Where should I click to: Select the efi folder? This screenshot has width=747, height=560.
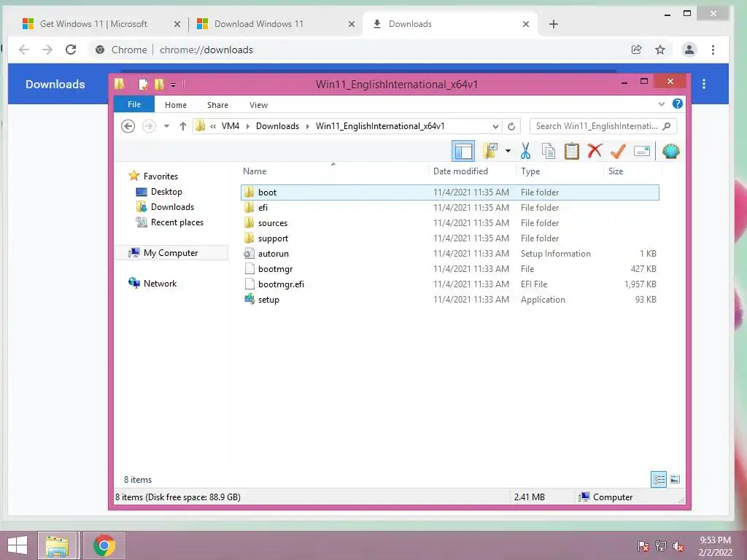[x=449, y=208]
